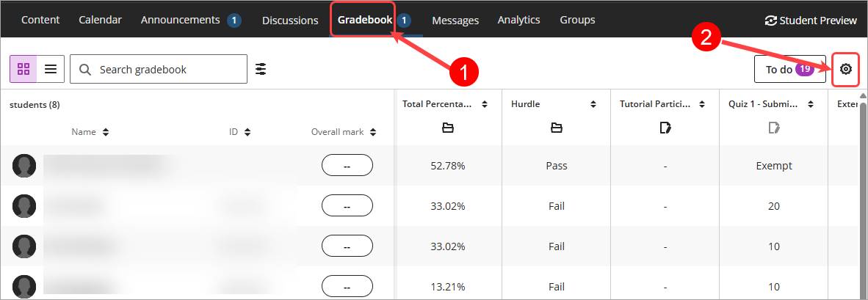Click the Quiz 1 submission icon
This screenshot has height=300, width=868.
774,128
